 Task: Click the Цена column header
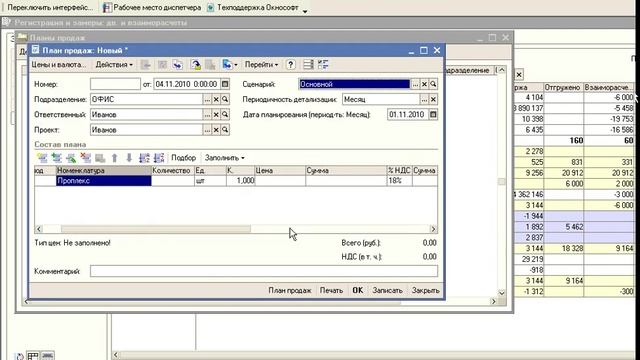click(x=280, y=171)
